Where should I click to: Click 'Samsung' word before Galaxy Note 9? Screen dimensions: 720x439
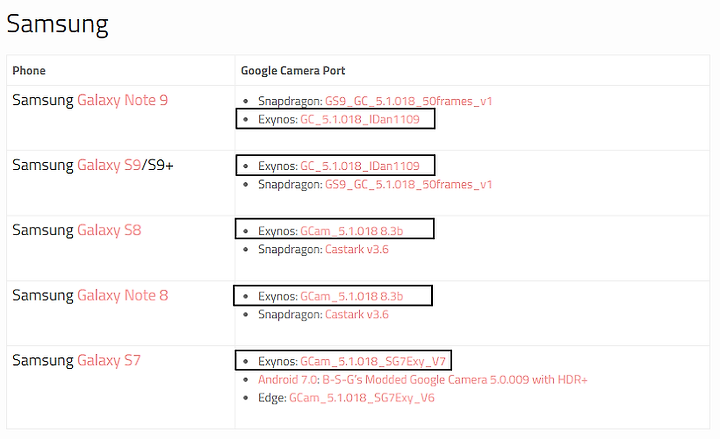[43, 100]
